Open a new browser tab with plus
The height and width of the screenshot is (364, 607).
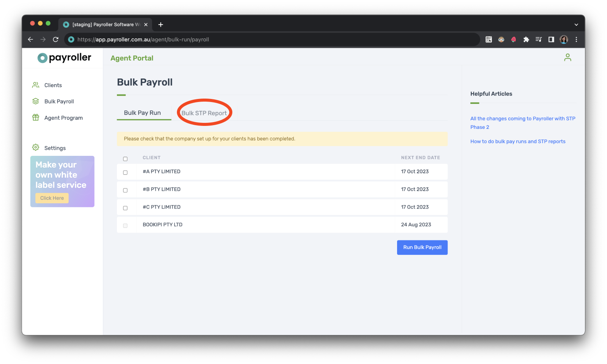pyautogui.click(x=161, y=25)
